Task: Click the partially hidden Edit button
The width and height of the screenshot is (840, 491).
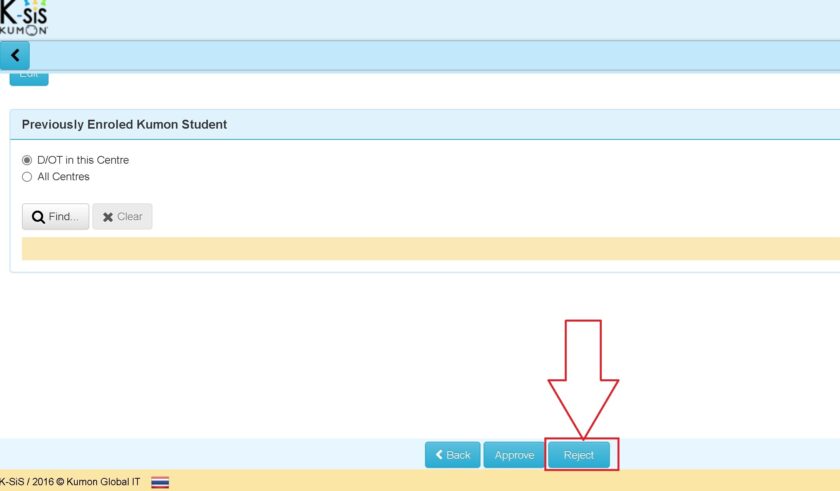Action: [29, 76]
